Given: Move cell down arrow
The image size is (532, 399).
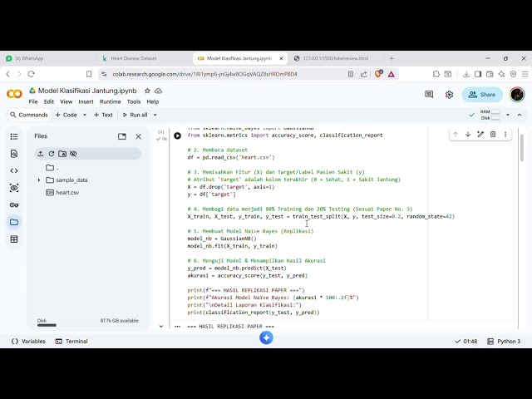Looking at the screenshot, I should coord(468,135).
